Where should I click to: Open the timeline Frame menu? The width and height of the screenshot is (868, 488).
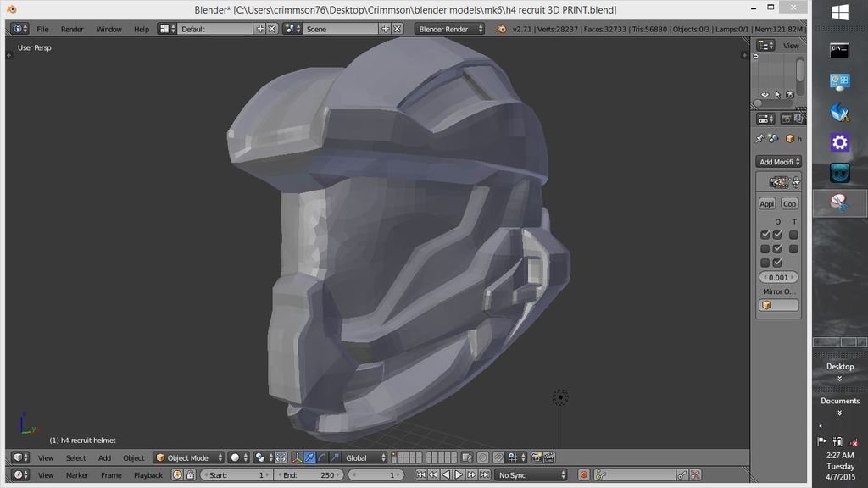pos(111,474)
